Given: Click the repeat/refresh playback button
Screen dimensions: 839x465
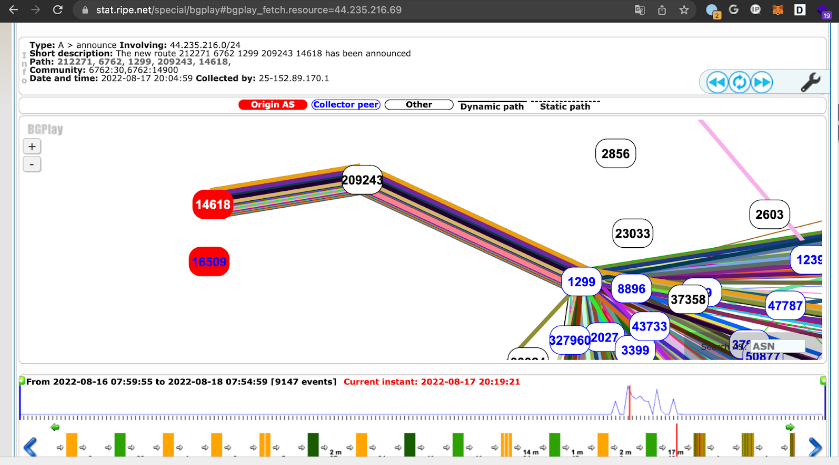Looking at the screenshot, I should (x=739, y=82).
